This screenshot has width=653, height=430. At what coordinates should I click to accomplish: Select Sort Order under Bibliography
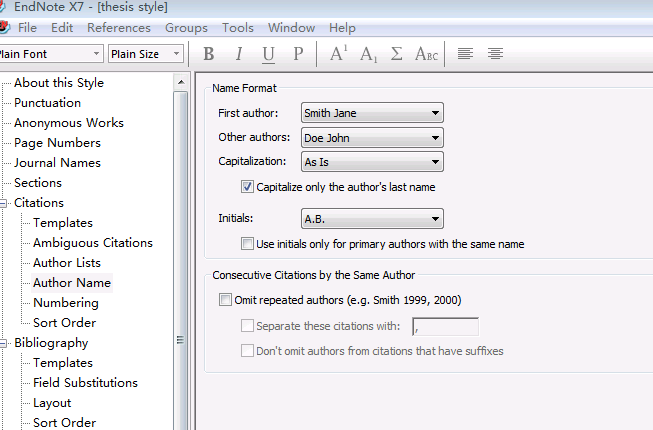click(65, 423)
